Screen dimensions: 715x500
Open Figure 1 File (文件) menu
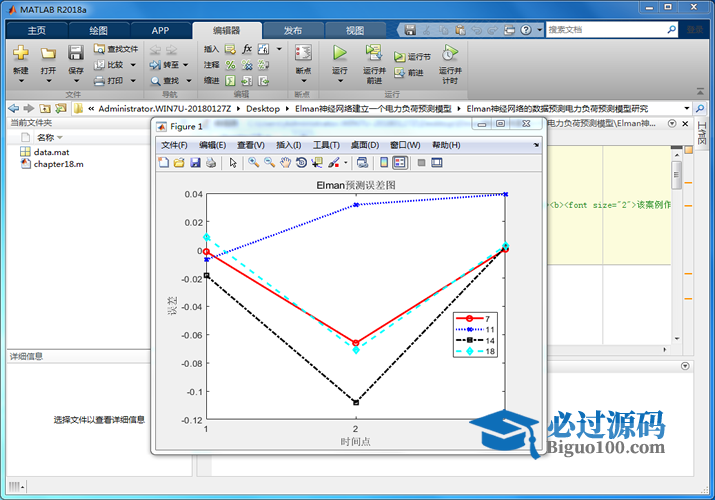[x=174, y=145]
